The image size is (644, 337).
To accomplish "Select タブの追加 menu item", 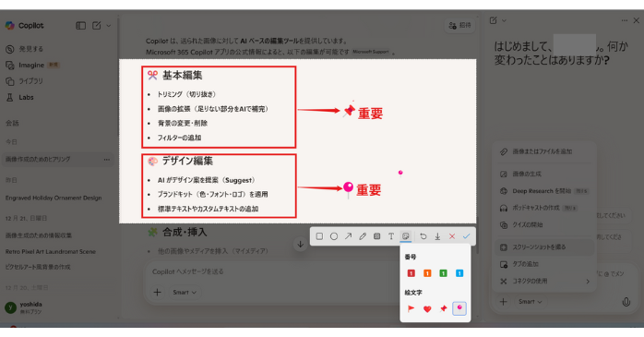I will click(x=543, y=264).
